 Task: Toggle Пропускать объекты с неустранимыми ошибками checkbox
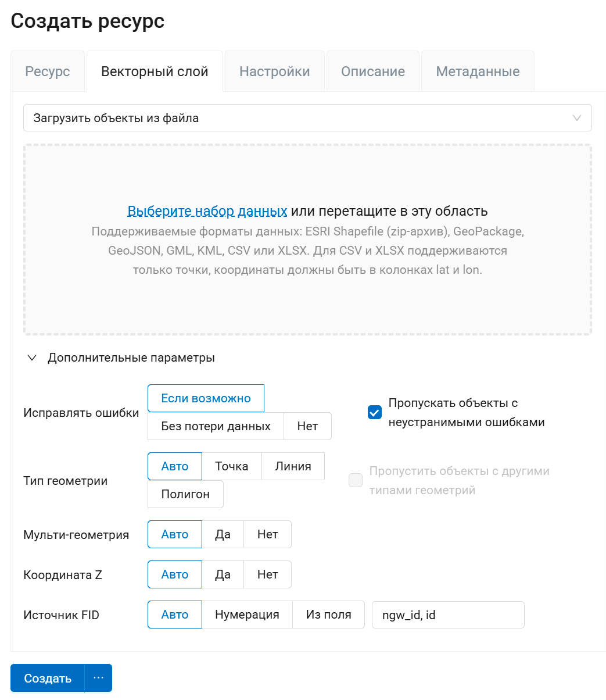tap(375, 412)
